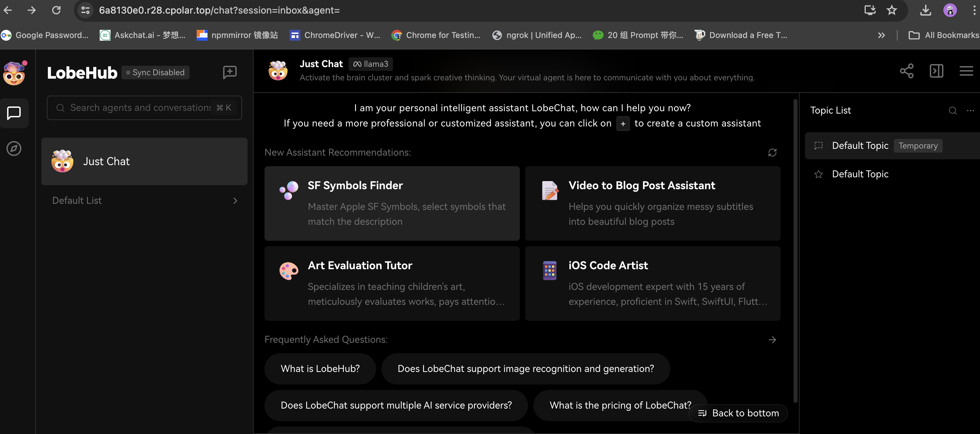The image size is (980, 434).
Task: Ask about image recognition and generation support
Action: (525, 369)
